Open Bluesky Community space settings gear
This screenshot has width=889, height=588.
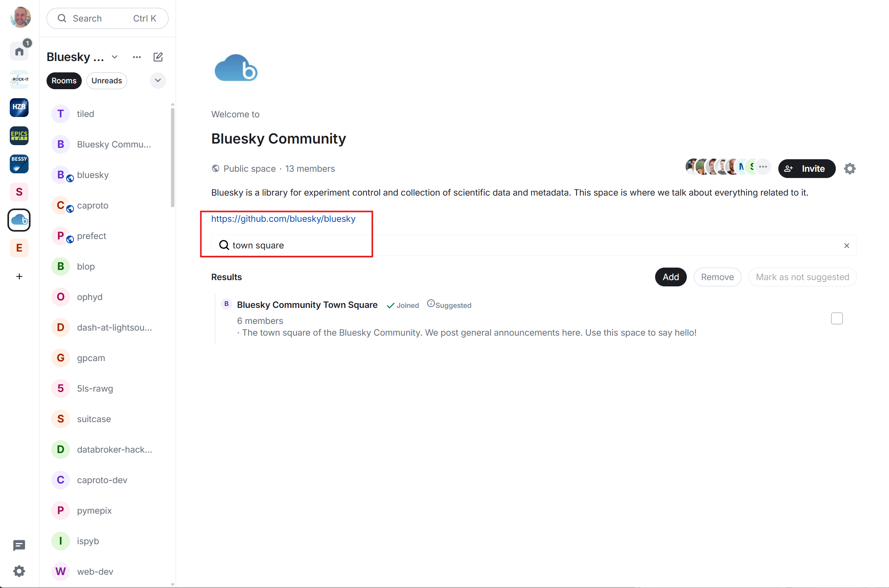coord(850,169)
